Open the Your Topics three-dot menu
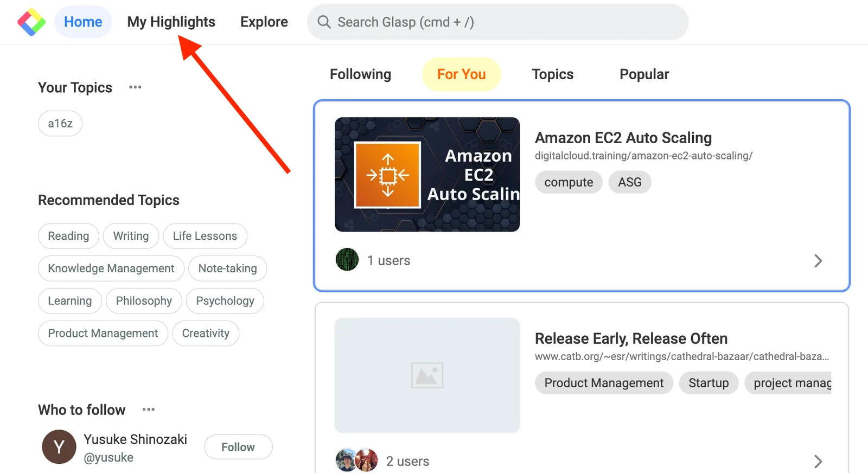 (x=135, y=87)
